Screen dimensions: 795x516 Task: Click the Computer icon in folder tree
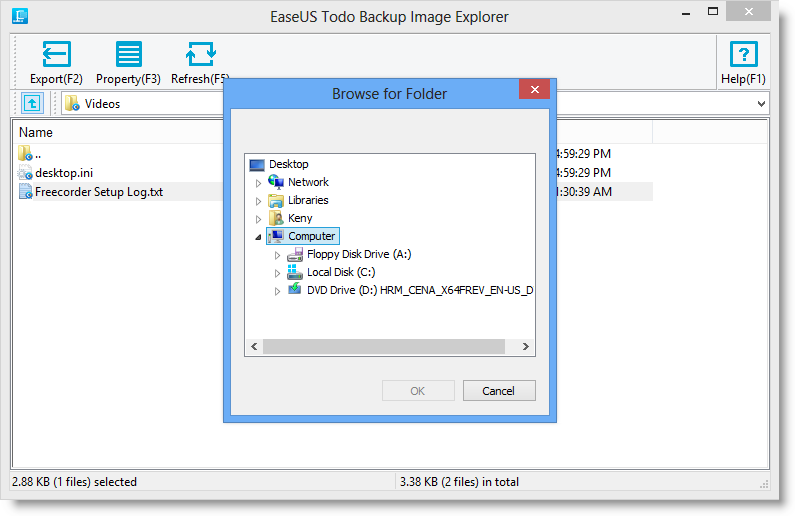276,236
